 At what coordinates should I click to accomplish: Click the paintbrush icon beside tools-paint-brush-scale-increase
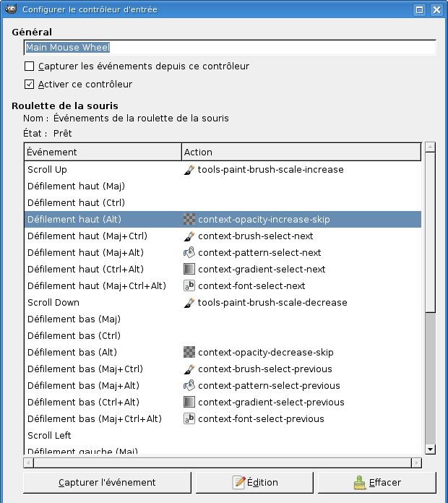189,170
